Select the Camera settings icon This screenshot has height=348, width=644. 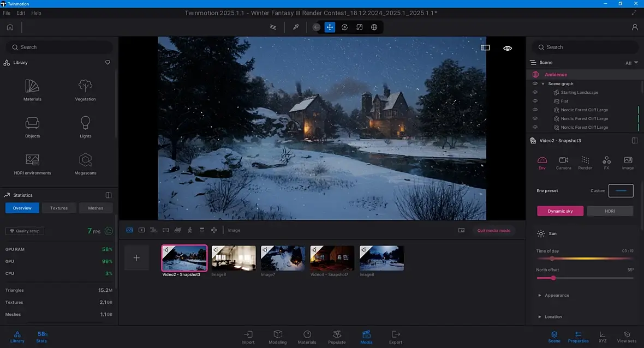tap(563, 163)
